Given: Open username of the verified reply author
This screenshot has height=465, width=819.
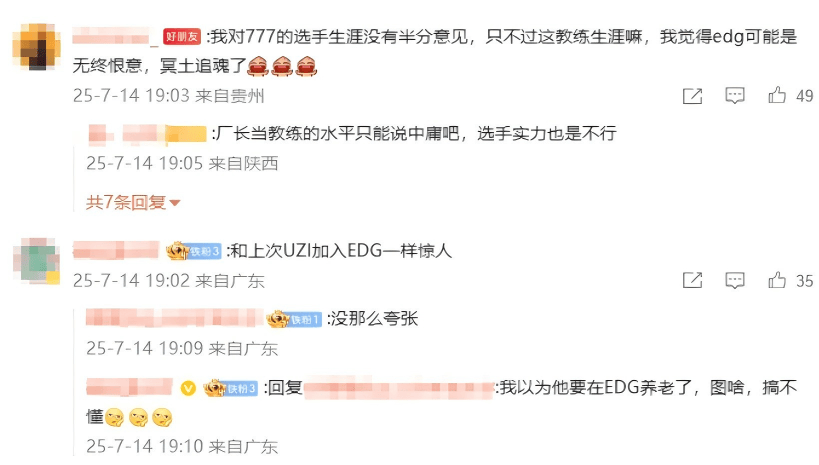Looking at the screenshot, I should [x=129, y=388].
